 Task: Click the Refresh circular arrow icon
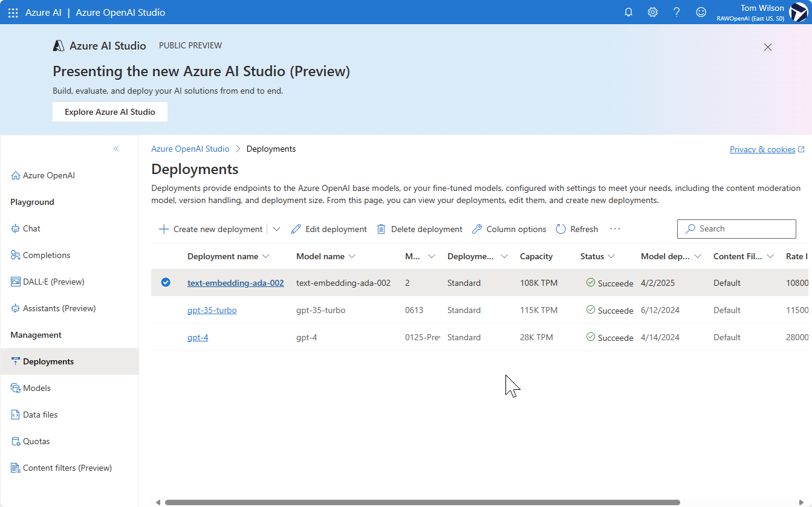point(560,229)
